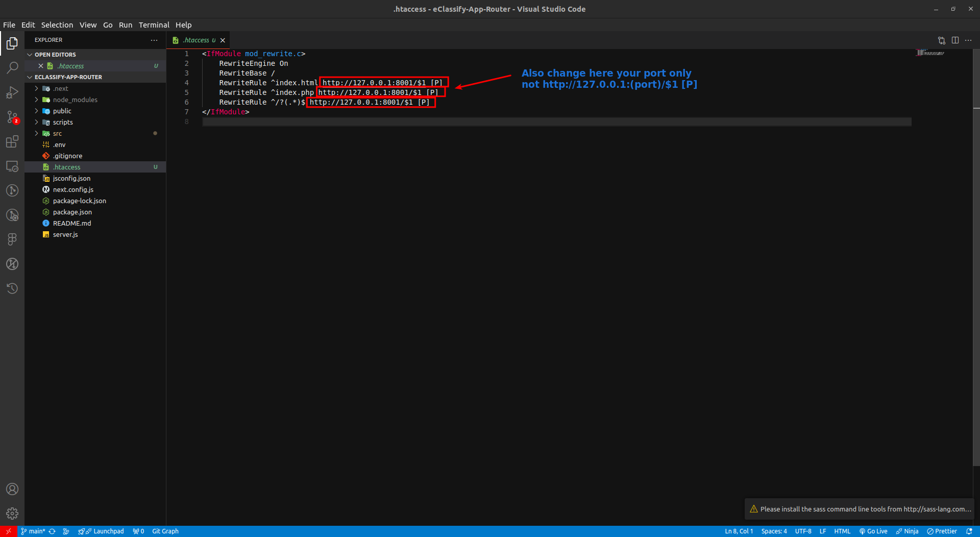The width and height of the screenshot is (980, 537).
Task: Open the Search view in the activity bar
Action: 12,67
